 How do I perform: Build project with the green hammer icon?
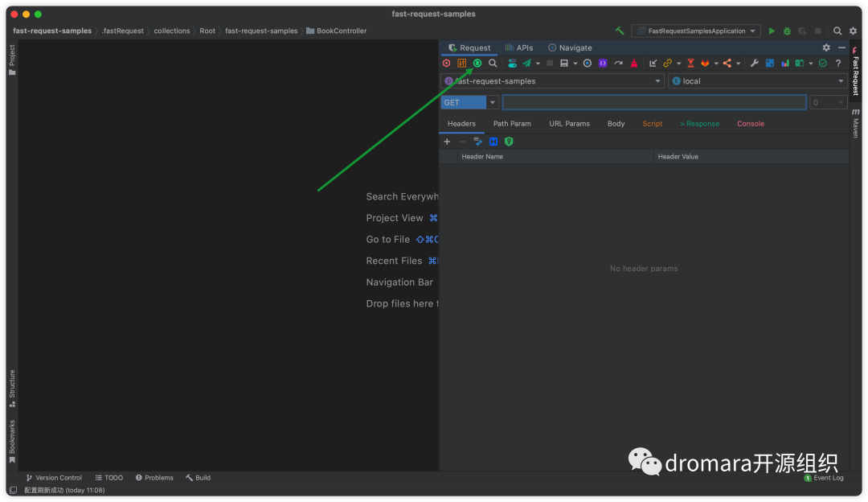point(620,31)
